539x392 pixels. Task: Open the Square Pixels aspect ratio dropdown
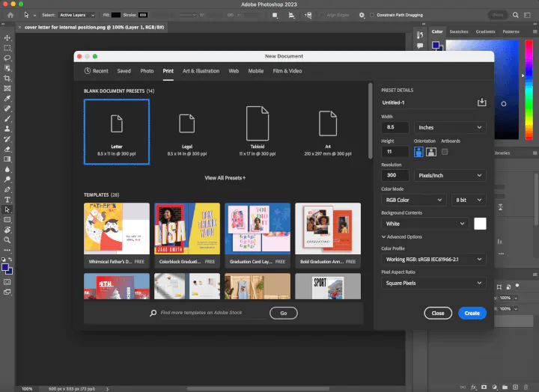pyautogui.click(x=433, y=283)
